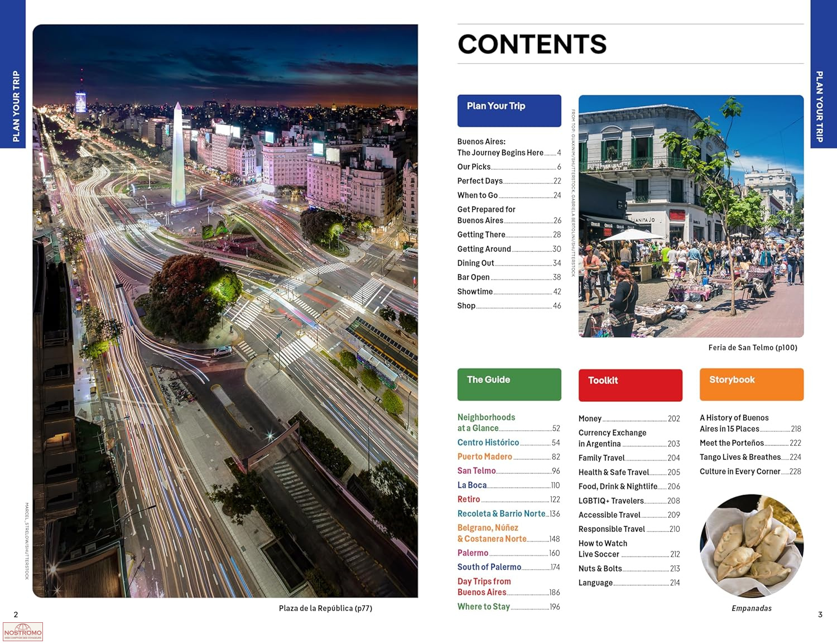Select the Palermo contents entry
The height and width of the screenshot is (644, 837).
[473, 553]
